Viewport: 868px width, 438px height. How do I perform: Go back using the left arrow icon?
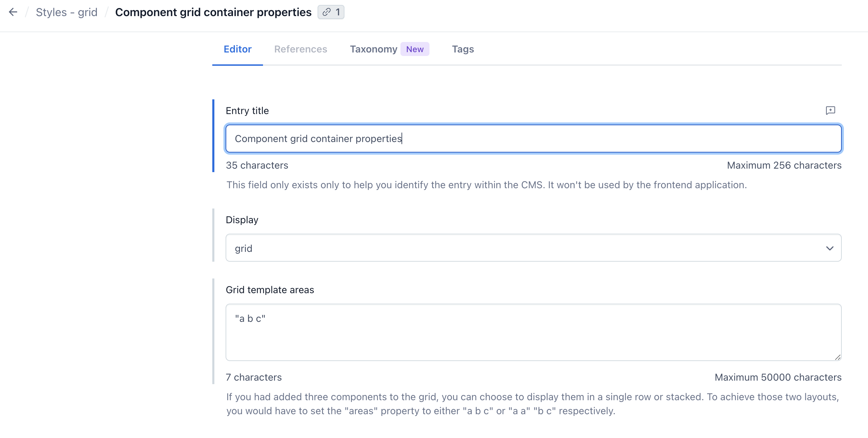(x=13, y=12)
